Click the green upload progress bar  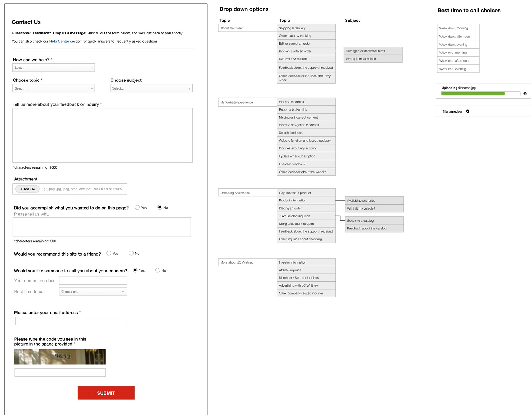click(473, 94)
